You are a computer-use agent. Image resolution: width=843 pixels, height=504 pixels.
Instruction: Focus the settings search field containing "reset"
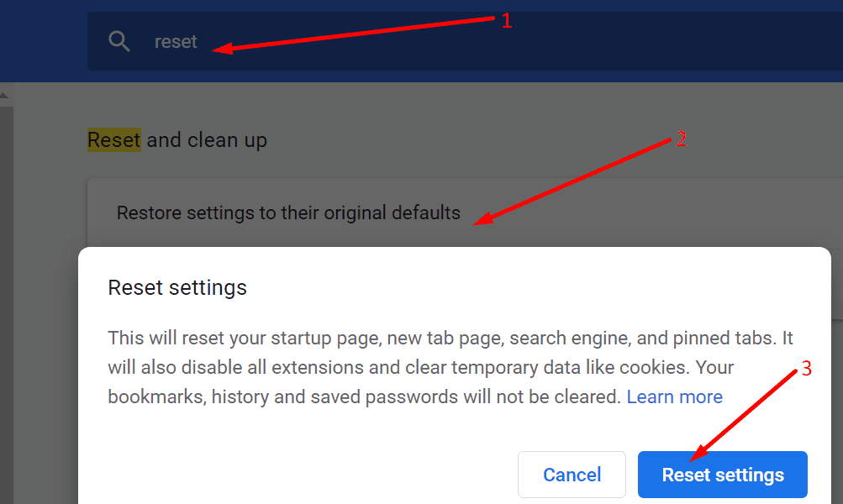[465, 41]
